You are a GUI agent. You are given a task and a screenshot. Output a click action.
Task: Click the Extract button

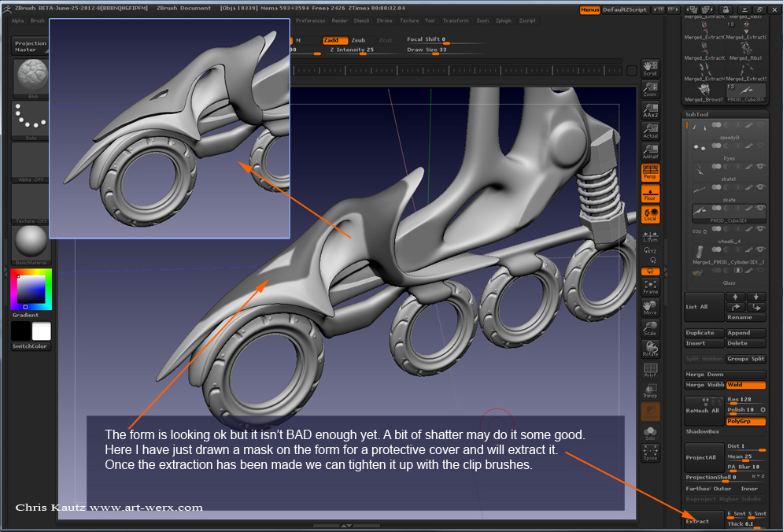[704, 519]
